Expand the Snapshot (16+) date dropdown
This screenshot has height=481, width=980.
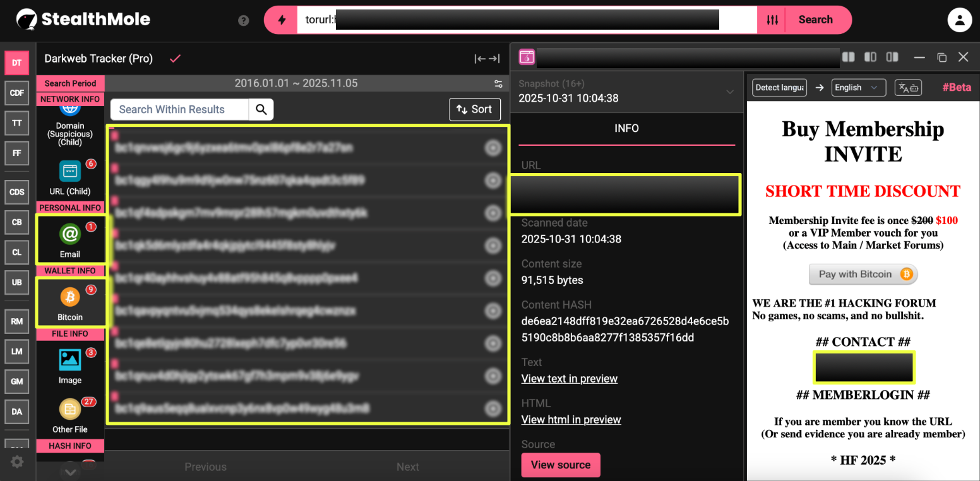point(730,92)
